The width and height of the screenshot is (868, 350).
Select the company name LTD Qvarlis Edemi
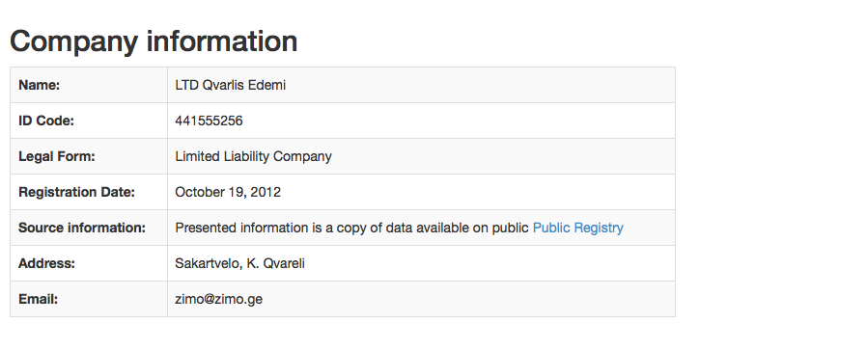coord(231,85)
